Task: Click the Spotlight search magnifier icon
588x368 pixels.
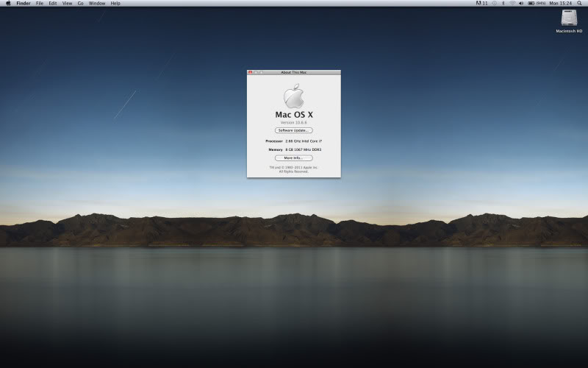Action: [579, 3]
